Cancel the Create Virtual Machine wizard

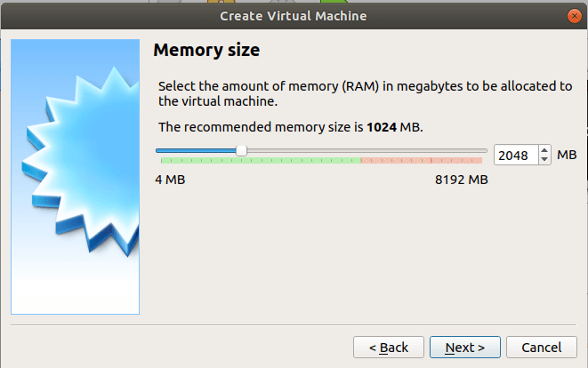click(x=542, y=347)
